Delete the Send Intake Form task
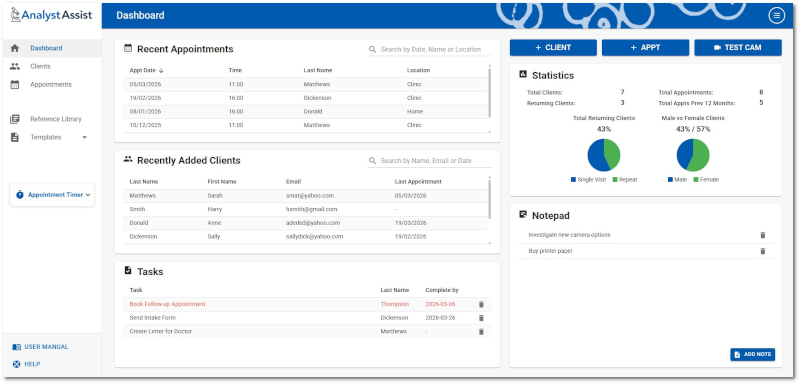 pos(481,318)
